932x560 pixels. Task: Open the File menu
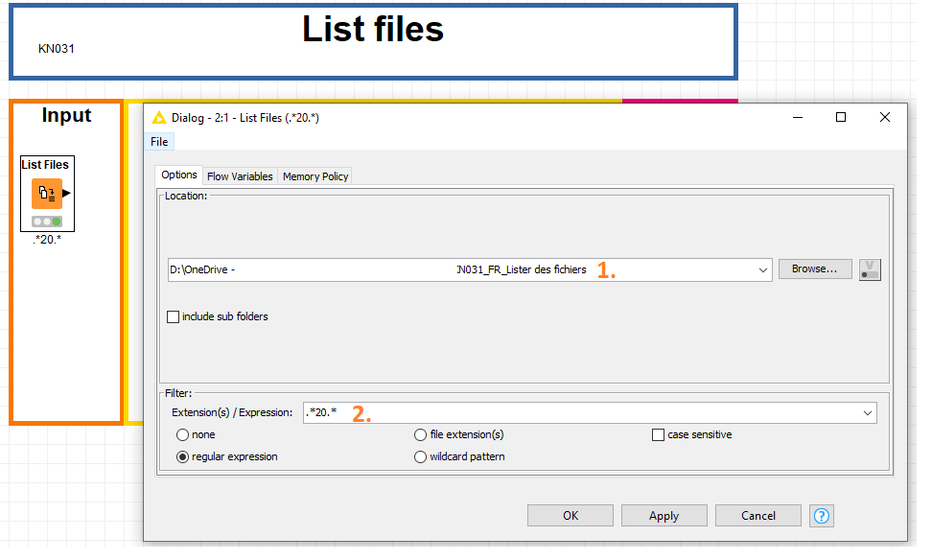[159, 142]
